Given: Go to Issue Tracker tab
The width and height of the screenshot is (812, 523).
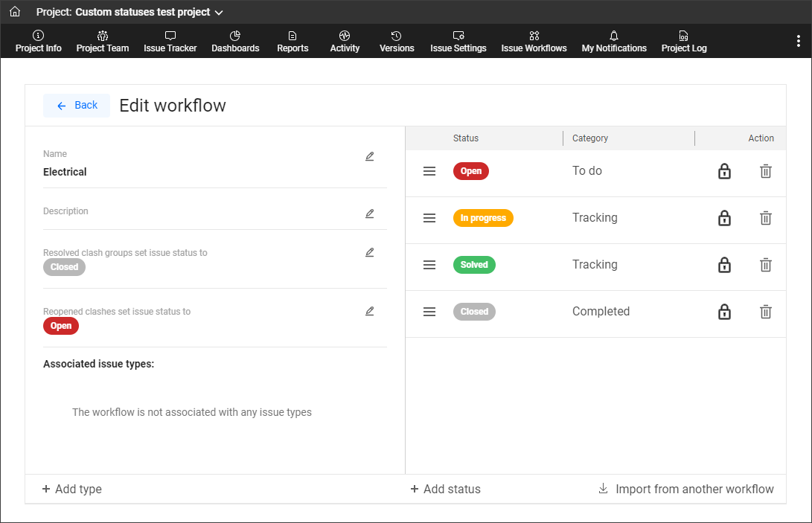Looking at the screenshot, I should (170, 42).
